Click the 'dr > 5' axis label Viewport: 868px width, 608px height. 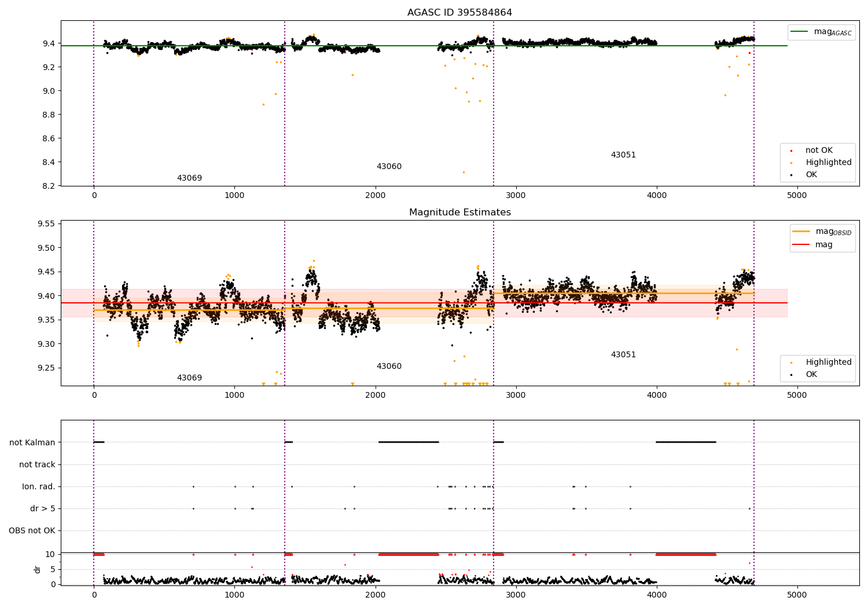coord(43,508)
